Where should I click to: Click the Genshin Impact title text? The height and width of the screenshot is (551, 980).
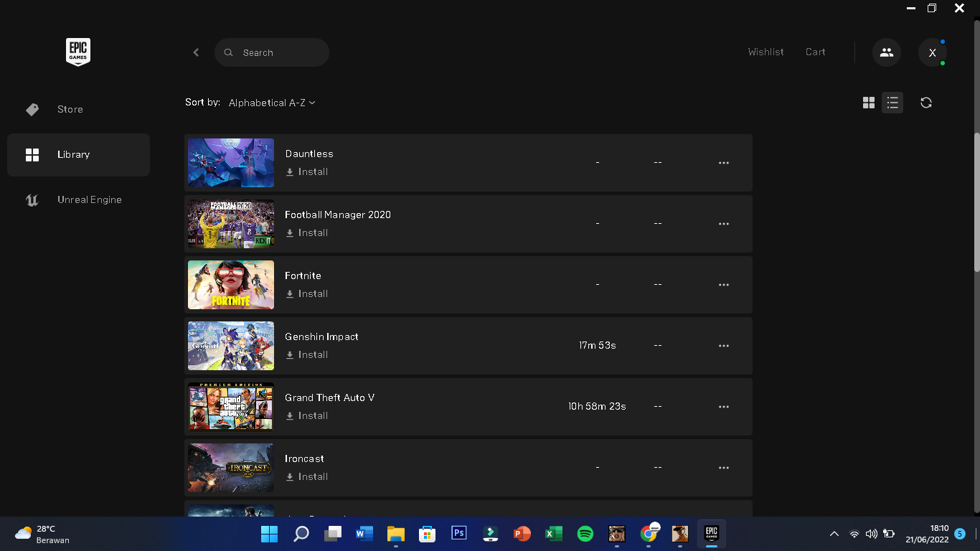pos(321,336)
